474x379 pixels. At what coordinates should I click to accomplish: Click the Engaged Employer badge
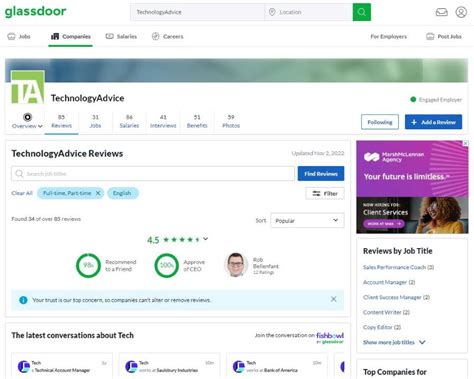pyautogui.click(x=436, y=99)
